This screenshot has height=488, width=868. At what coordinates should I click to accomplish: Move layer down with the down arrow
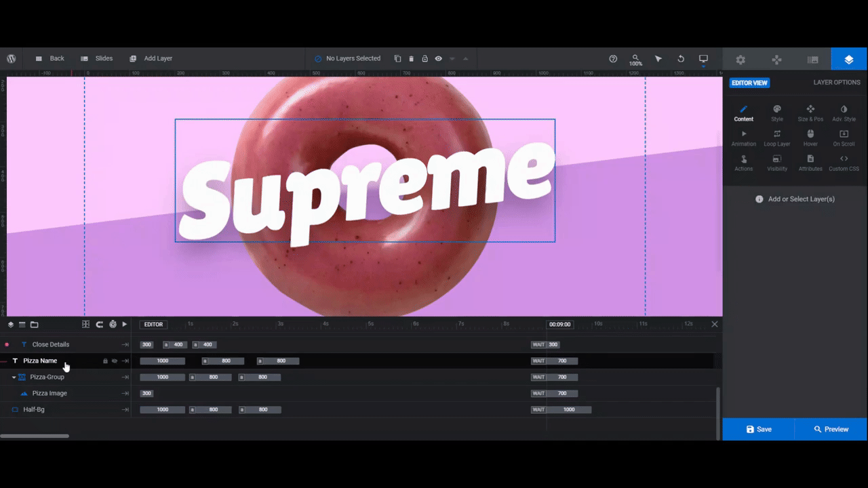point(452,58)
